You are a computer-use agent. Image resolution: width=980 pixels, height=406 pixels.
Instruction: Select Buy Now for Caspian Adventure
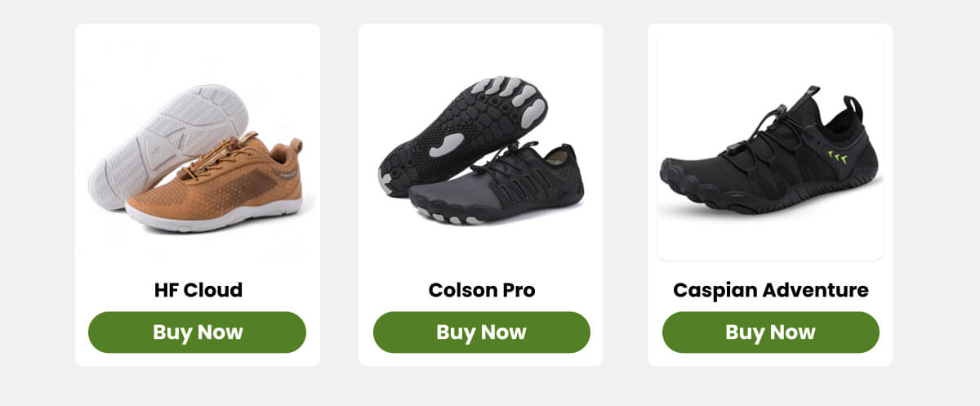(770, 332)
